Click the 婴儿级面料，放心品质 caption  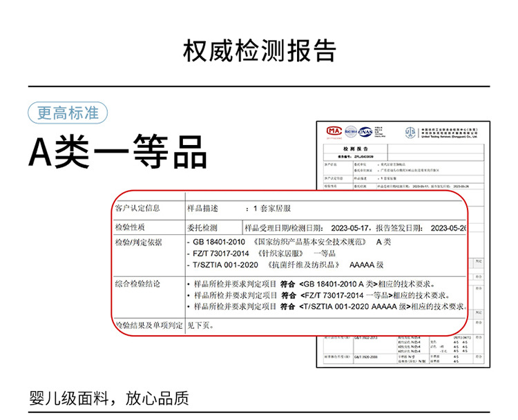pos(109,398)
